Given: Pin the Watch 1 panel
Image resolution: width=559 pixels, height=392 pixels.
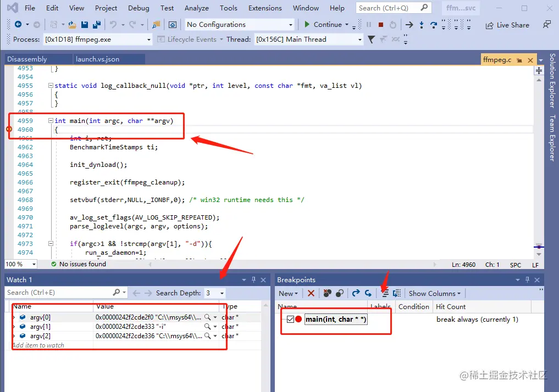Looking at the screenshot, I should (x=253, y=280).
